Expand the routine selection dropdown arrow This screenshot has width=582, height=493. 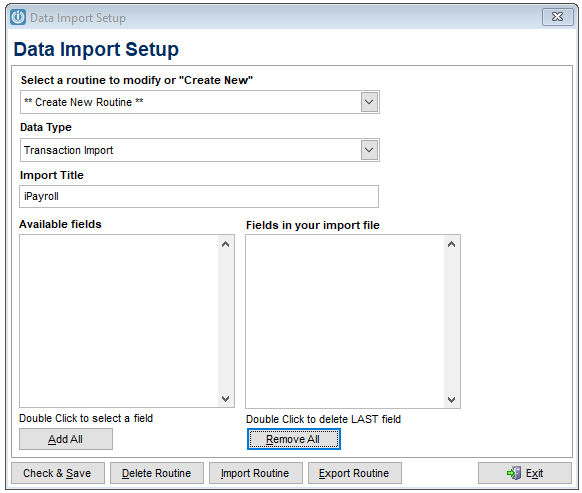pyautogui.click(x=369, y=102)
